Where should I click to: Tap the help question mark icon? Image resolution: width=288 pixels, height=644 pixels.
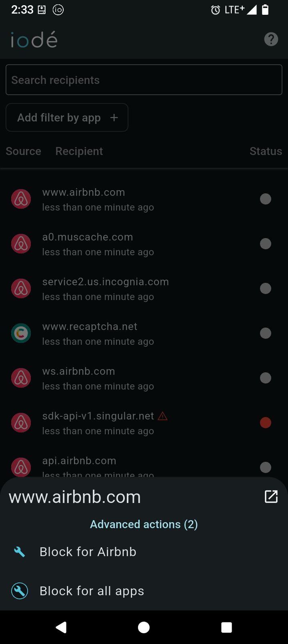tap(271, 39)
